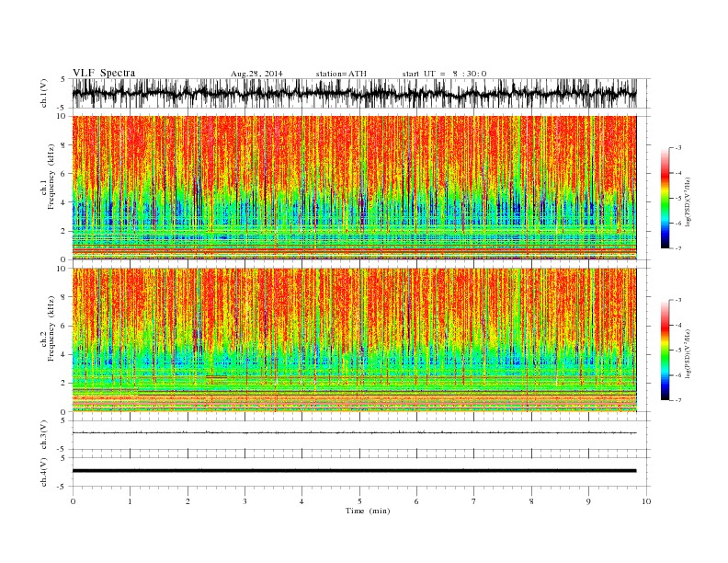
Task: Click time axis tick label "3"
Action: [245, 501]
